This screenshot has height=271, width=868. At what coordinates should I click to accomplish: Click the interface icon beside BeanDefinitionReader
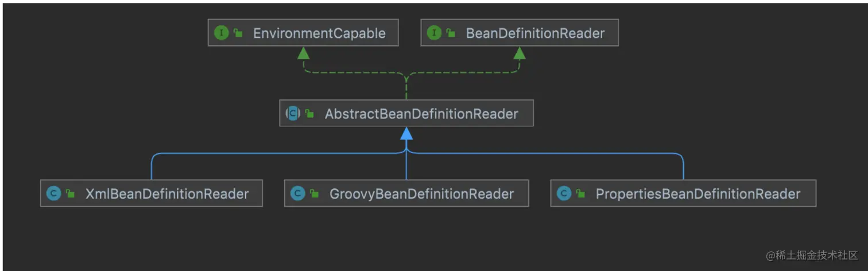point(434,33)
